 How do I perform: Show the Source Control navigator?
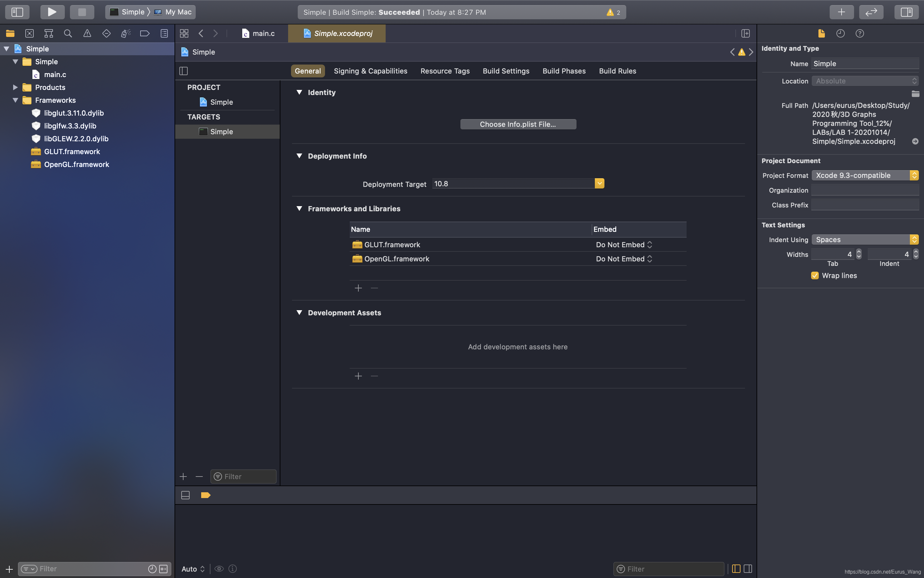click(x=30, y=33)
